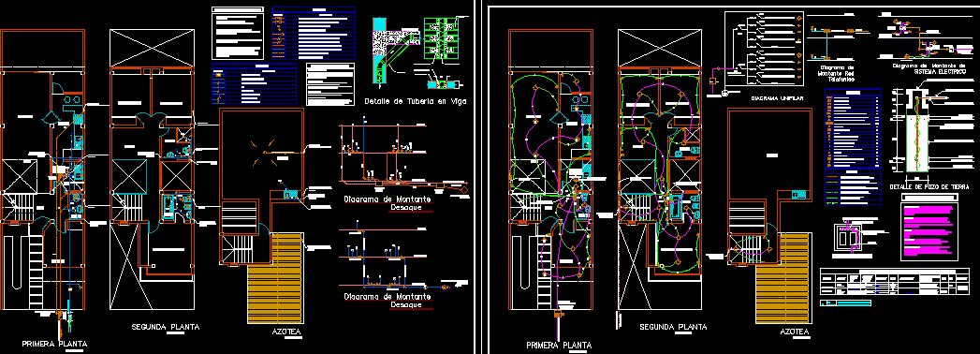
Task: Click the PRIMERA PLANTA title on electrical sheet
Action: click(x=559, y=345)
